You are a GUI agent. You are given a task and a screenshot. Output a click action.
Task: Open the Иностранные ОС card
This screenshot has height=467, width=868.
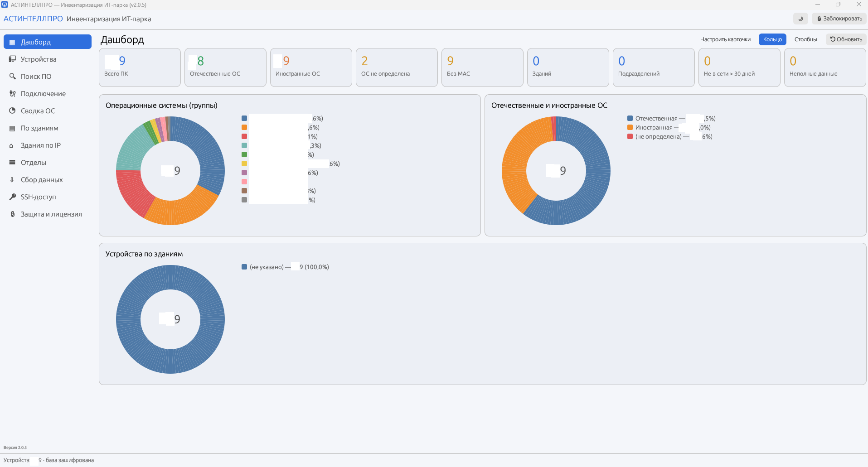point(311,67)
